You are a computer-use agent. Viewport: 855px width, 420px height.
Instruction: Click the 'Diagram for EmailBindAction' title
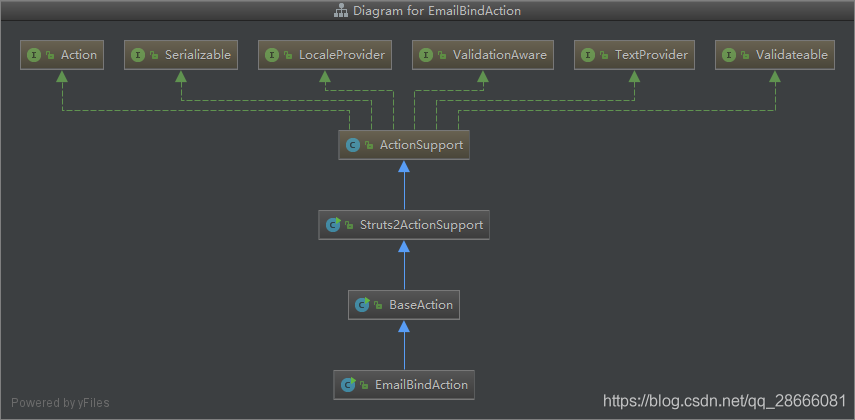coord(437,10)
